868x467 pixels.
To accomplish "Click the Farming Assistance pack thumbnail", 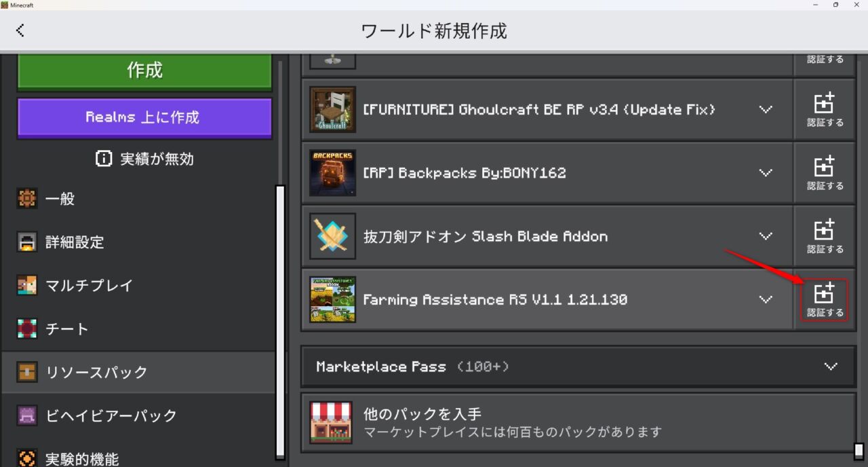I will click(x=332, y=299).
